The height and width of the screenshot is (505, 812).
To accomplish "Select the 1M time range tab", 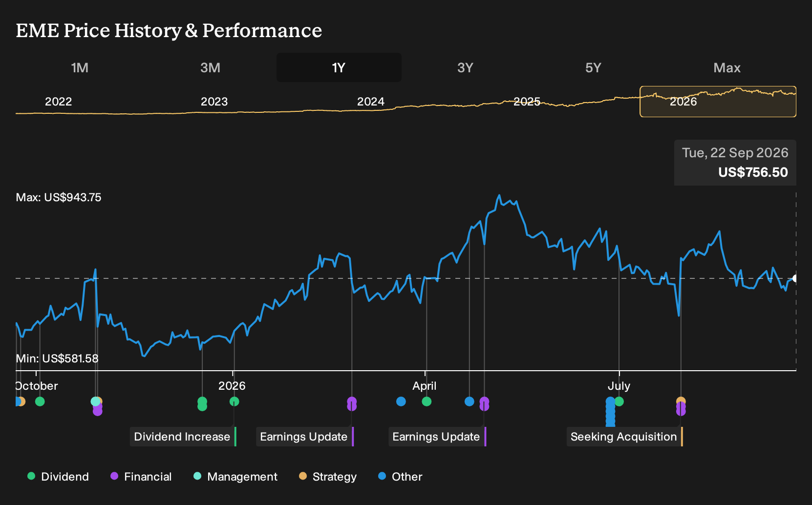I will click(x=80, y=68).
